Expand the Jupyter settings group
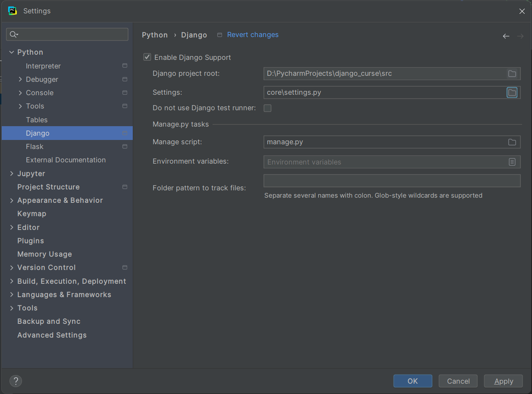The width and height of the screenshot is (532, 394). 12,174
